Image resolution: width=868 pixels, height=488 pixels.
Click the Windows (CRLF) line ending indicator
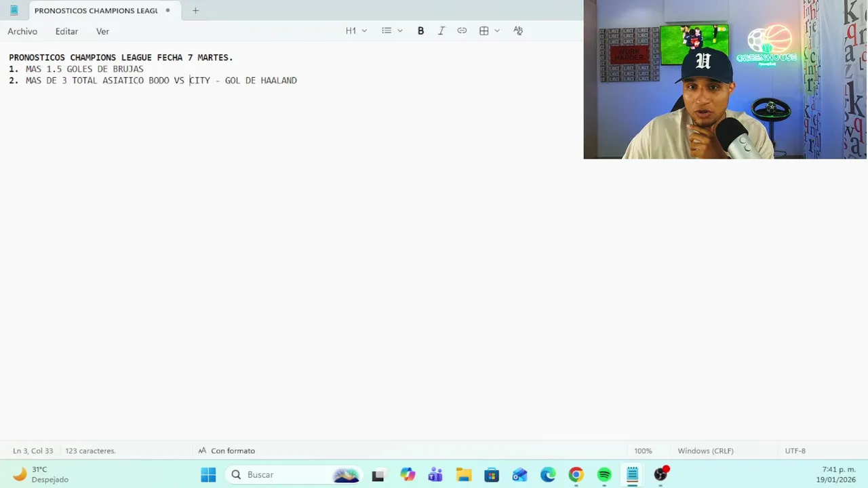pos(705,451)
